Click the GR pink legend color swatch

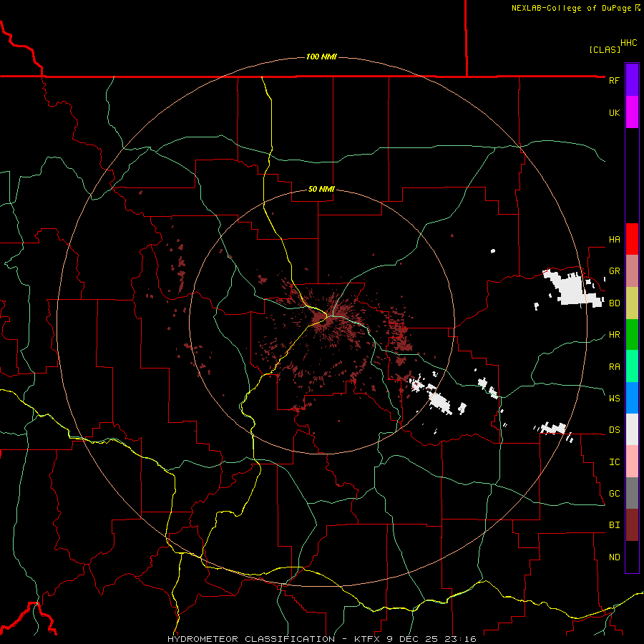tap(632, 271)
